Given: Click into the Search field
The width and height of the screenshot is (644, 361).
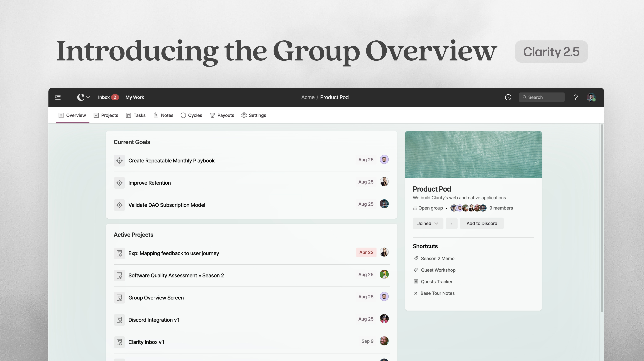Looking at the screenshot, I should (541, 97).
